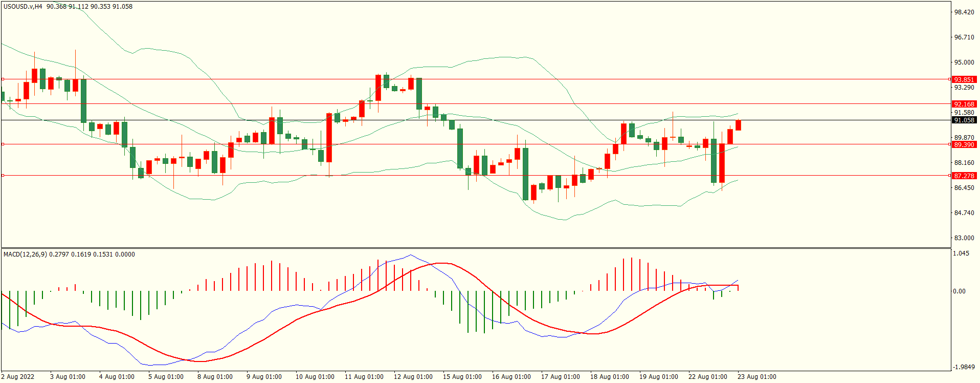Image resolution: width=980 pixels, height=383 pixels.
Task: Click the 19 Aug 01:00 time label
Action: coord(659,377)
